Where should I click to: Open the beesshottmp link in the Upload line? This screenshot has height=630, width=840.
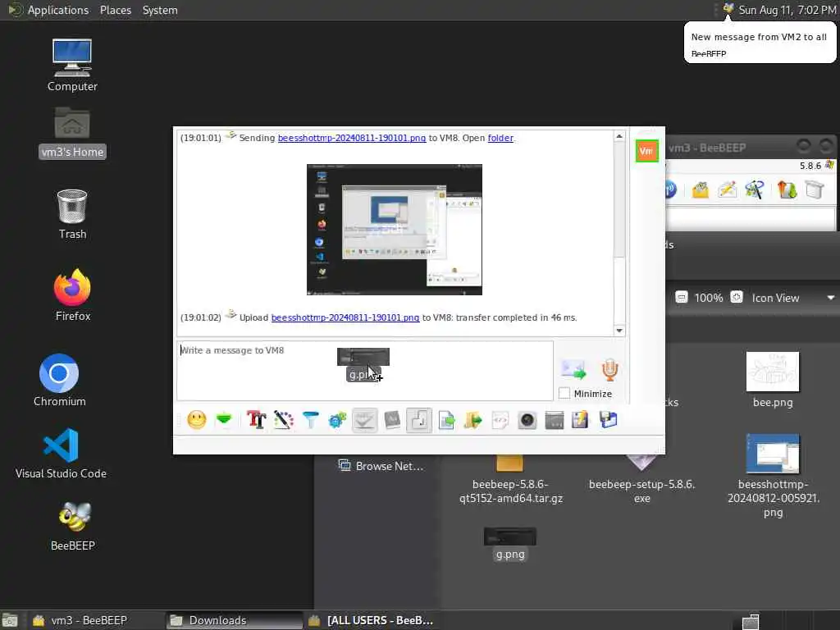pos(345,317)
